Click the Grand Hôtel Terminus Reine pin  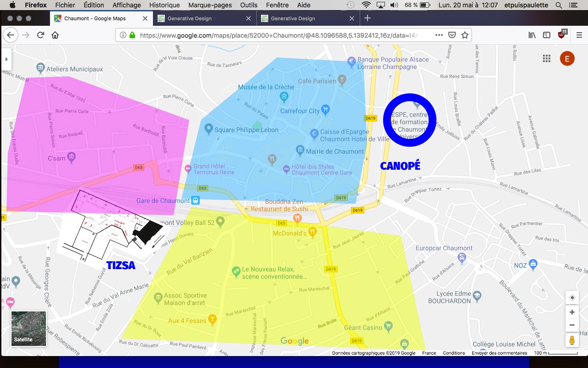tap(188, 169)
